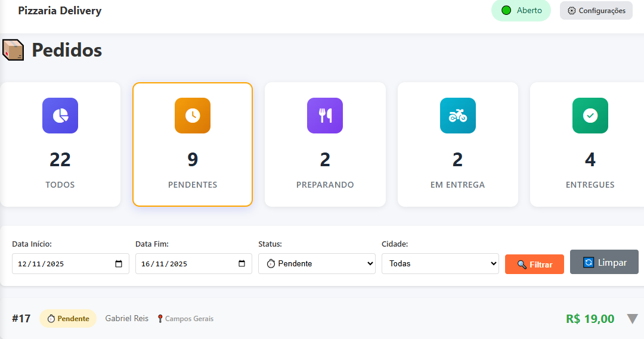The image size is (644, 339).
Task: Open Configurações settings
Action: click(596, 11)
